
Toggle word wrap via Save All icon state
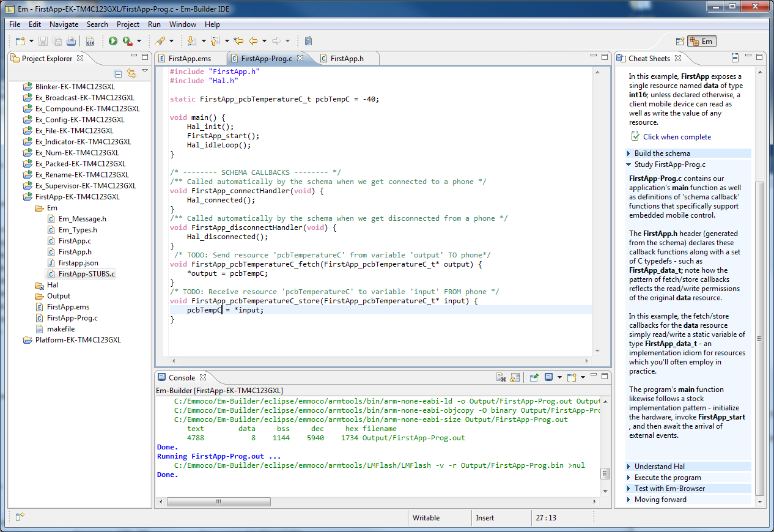point(56,40)
